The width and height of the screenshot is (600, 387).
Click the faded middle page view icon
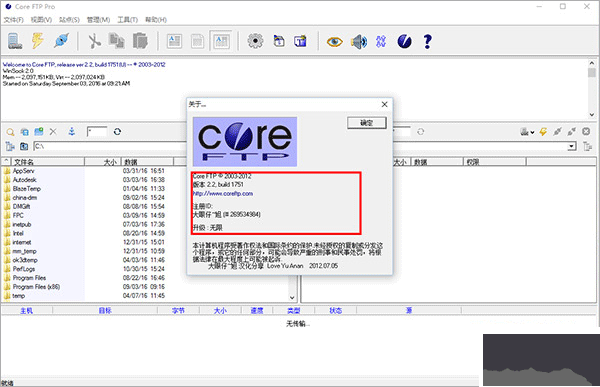(197, 41)
